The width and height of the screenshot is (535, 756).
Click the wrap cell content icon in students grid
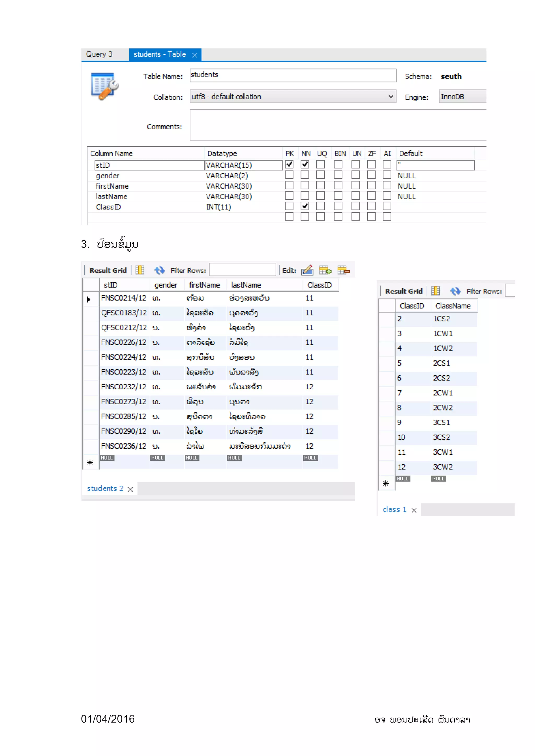tap(140, 270)
